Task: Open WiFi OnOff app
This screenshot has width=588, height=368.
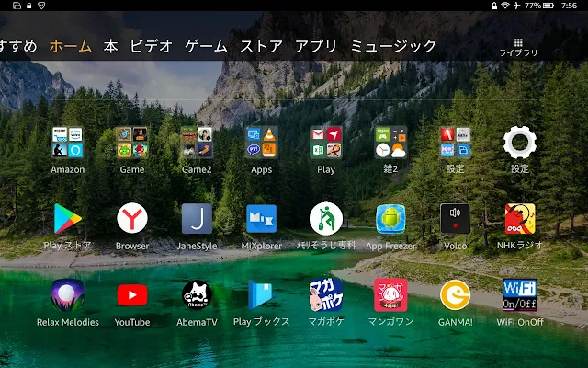Action: point(520,295)
